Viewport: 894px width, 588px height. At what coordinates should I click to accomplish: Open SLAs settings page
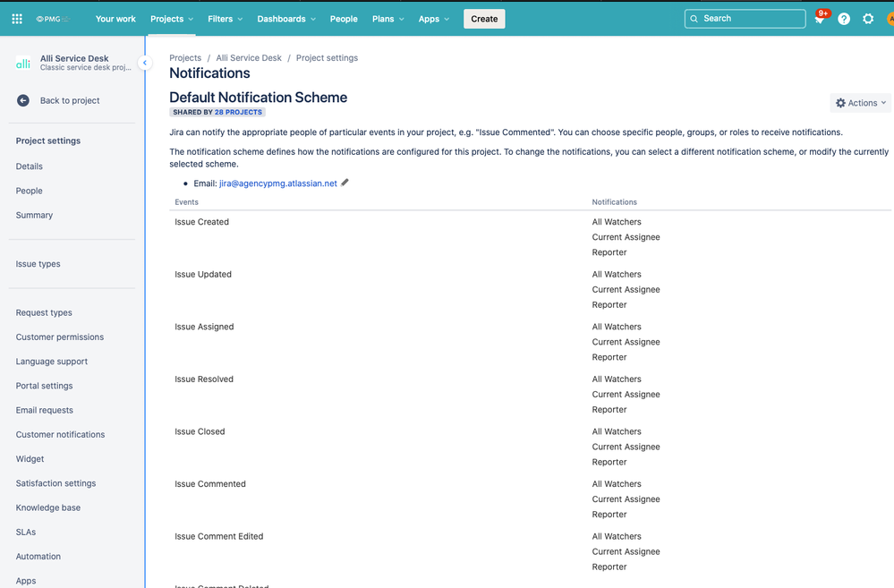click(26, 533)
